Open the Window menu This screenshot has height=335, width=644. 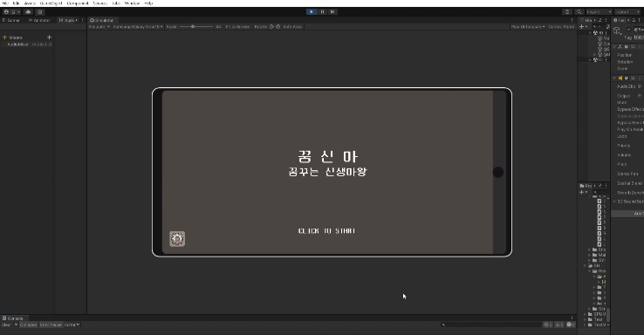133,3
